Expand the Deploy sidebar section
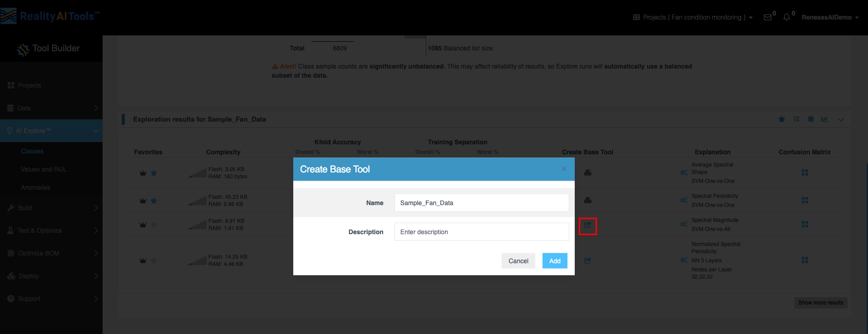The image size is (868, 334). pyautogui.click(x=51, y=276)
